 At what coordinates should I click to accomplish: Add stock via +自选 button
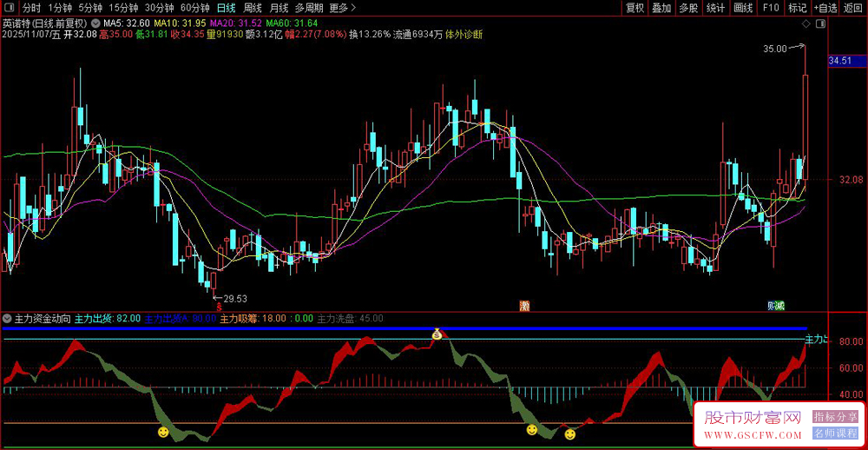coord(826,8)
